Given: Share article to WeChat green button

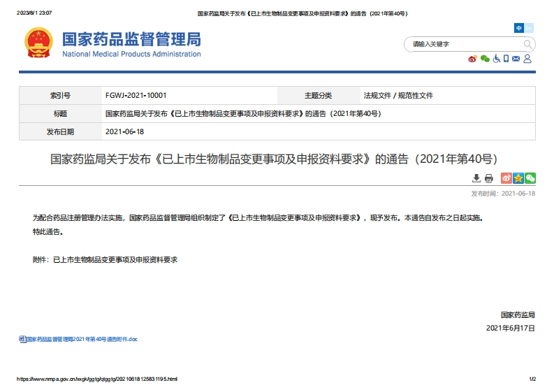Looking at the screenshot, I should 530,178.
